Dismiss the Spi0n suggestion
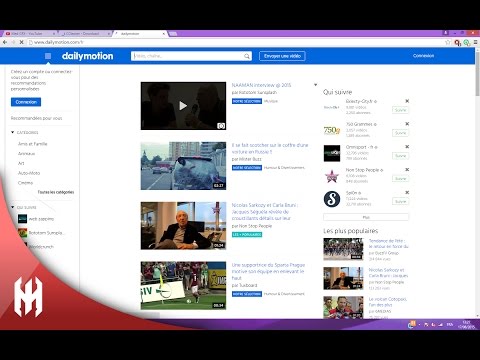 (407, 193)
